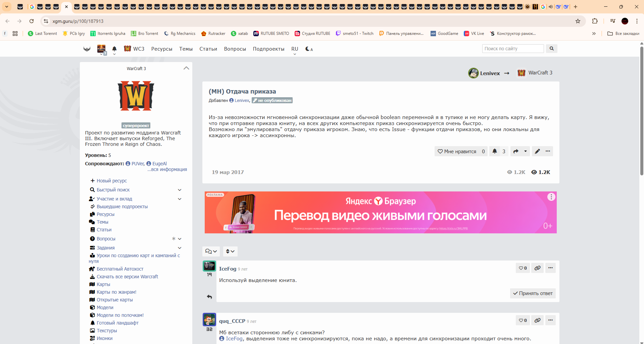The height and width of the screenshot is (344, 644).
Task: Open the Rutracker bookmark
Action: point(213,34)
